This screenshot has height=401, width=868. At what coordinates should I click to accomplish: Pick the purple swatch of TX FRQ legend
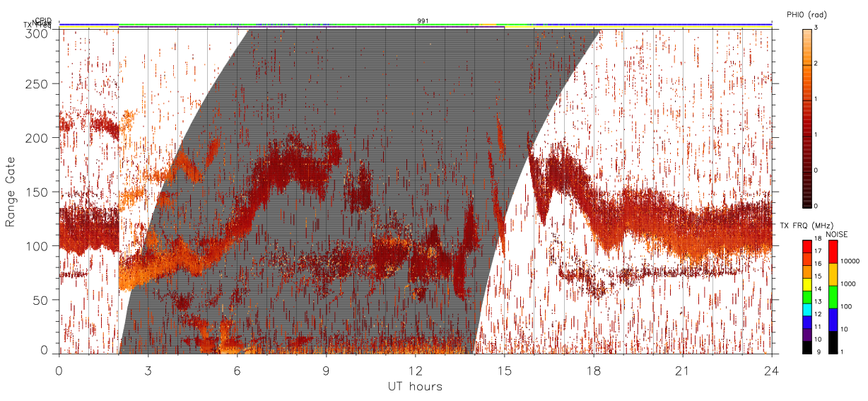[807, 335]
